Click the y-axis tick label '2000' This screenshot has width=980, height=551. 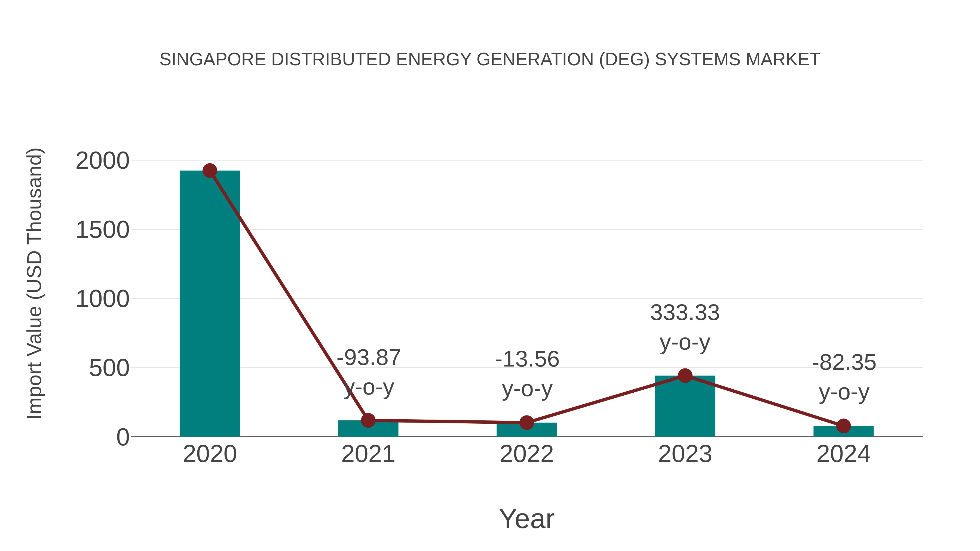(x=102, y=161)
